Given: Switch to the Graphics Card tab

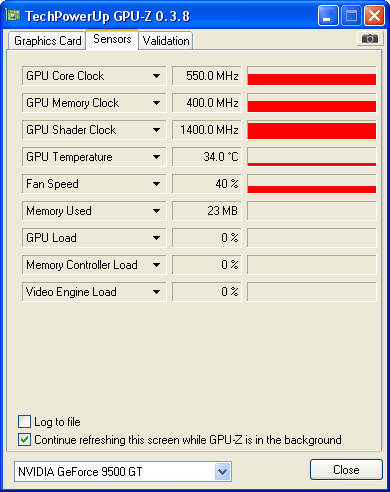Looking at the screenshot, I should [47, 41].
